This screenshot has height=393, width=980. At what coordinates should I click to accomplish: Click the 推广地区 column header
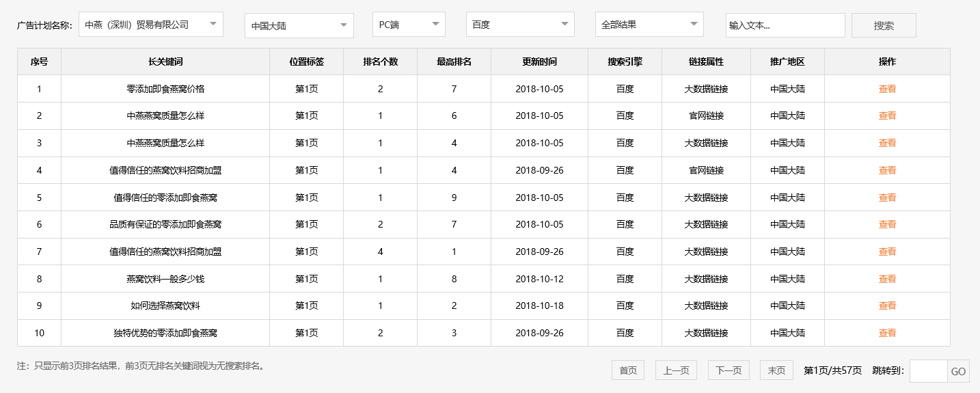[787, 62]
